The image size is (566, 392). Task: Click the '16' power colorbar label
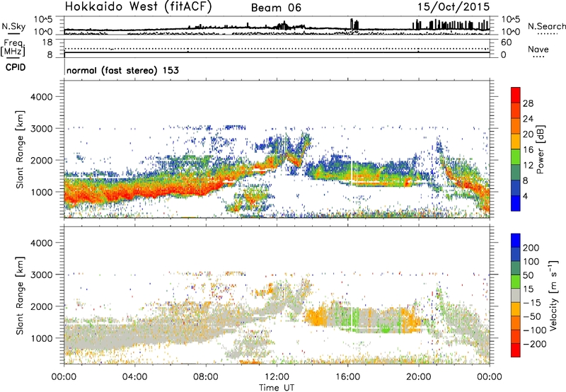point(528,150)
